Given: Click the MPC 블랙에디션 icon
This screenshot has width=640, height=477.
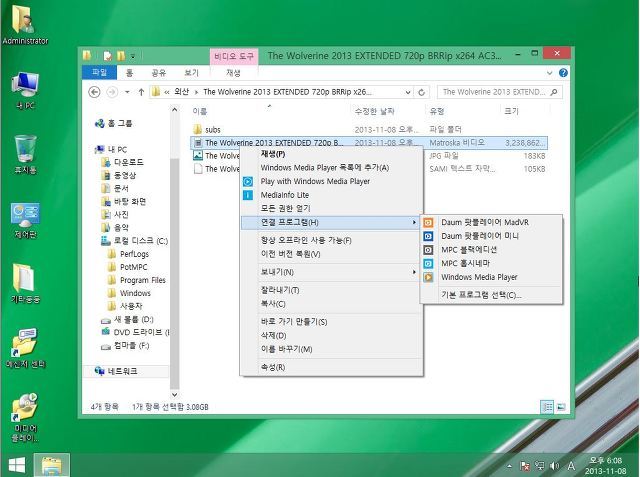Looking at the screenshot, I should point(428,250).
